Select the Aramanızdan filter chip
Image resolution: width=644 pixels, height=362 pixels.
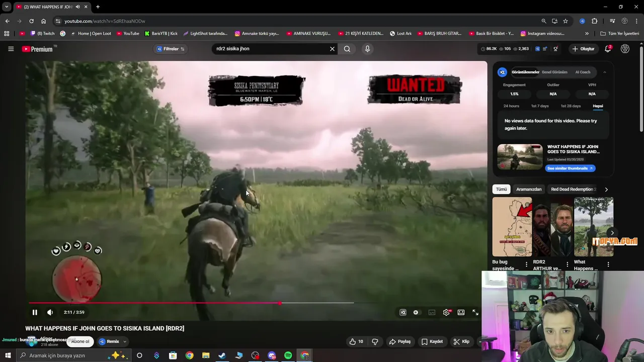(x=529, y=190)
